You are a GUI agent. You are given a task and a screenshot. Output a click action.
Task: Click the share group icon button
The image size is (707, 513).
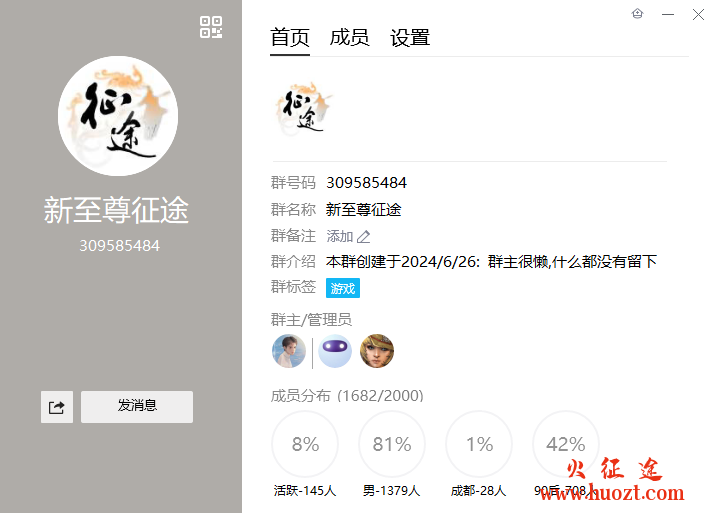(x=57, y=407)
